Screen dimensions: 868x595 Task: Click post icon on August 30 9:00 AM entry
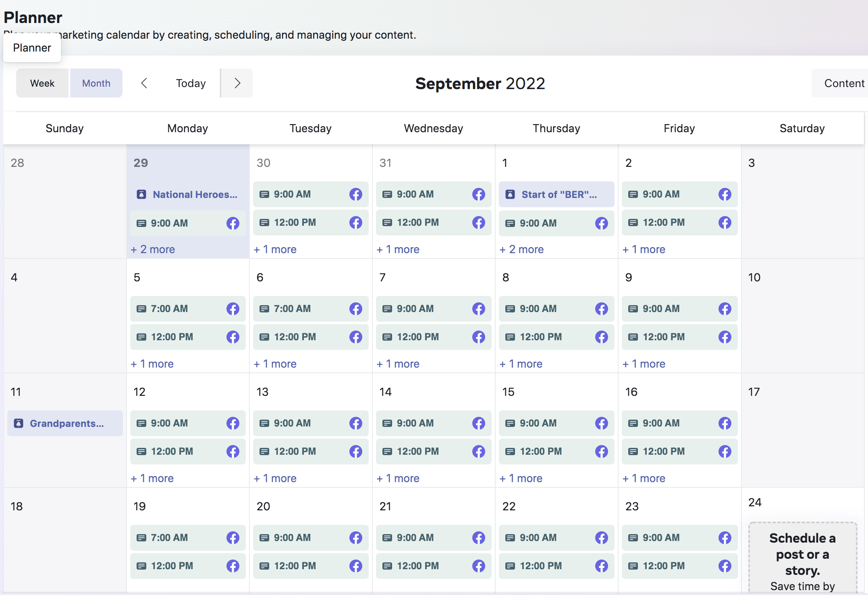point(264,194)
